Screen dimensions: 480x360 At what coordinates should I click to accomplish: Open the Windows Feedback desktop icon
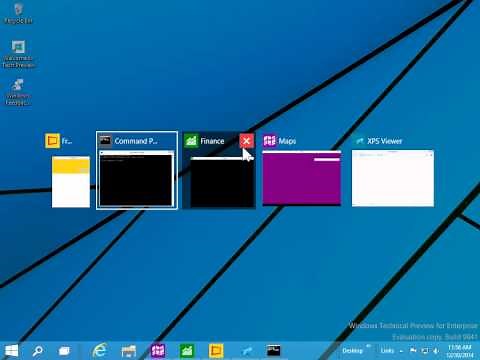point(18,92)
